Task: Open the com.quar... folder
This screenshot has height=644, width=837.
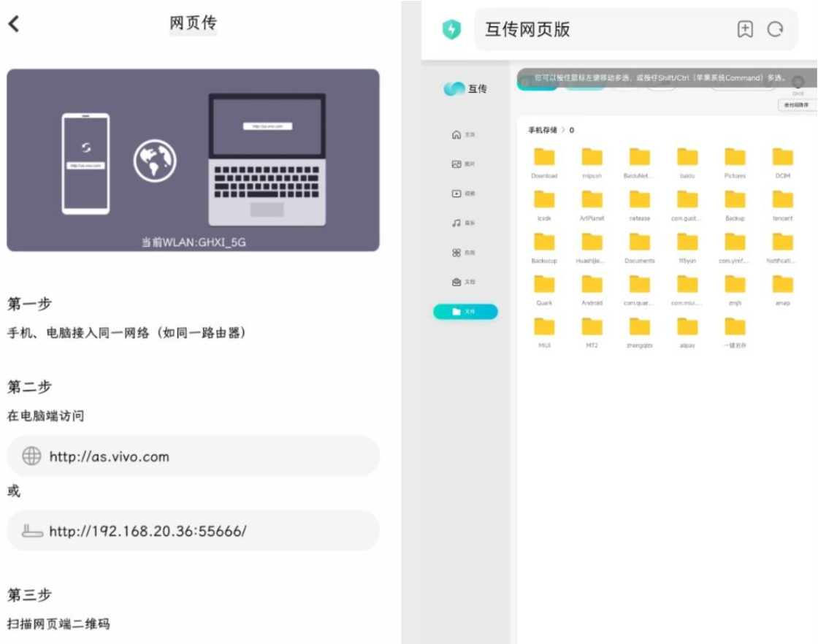Action: (639, 291)
